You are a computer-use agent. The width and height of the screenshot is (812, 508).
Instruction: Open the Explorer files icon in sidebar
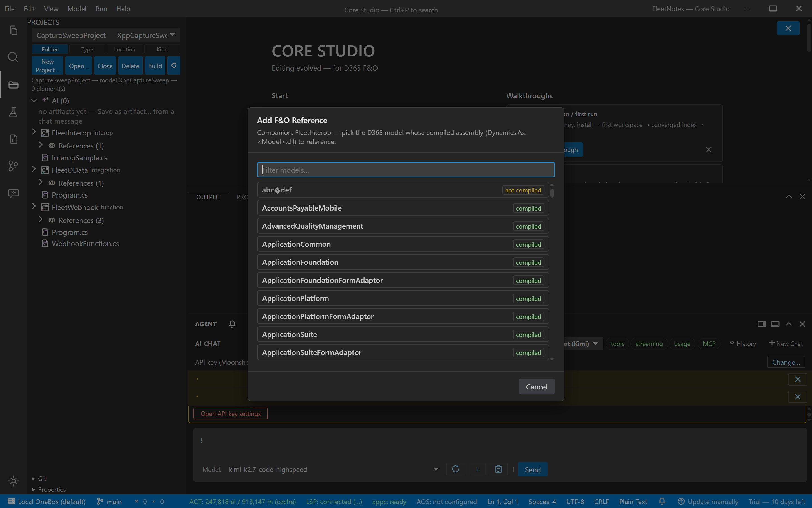coord(14,30)
